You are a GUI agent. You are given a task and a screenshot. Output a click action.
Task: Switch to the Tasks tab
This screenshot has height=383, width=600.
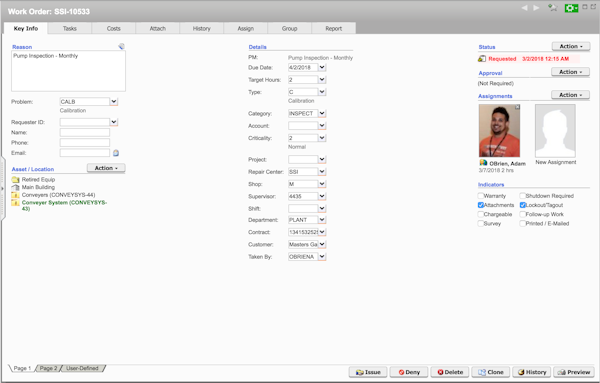[x=70, y=28]
